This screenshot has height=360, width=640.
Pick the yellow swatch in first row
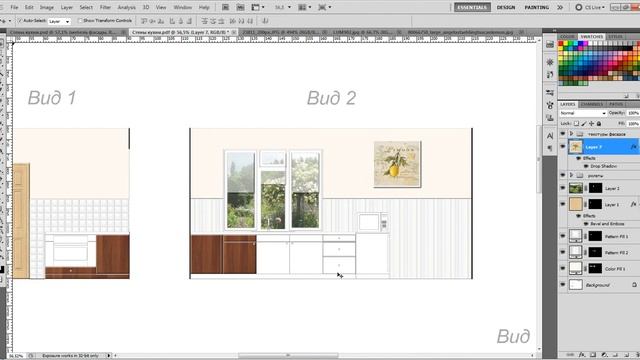pyautogui.click(x=566, y=44)
